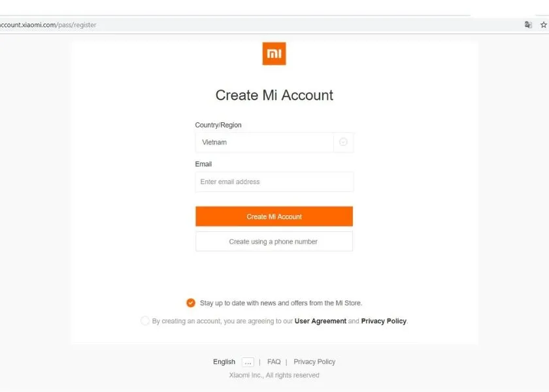This screenshot has width=549, height=392.
Task: Choose 'Create using a phone number'
Action: [274, 240]
